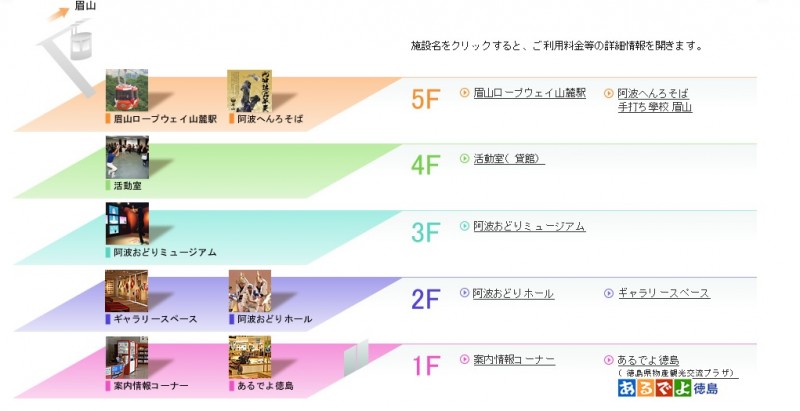This screenshot has width=800, height=411.
Task: Open the 眉山ロープウェイ山麓駅 link on 5F
Action: pos(530,93)
